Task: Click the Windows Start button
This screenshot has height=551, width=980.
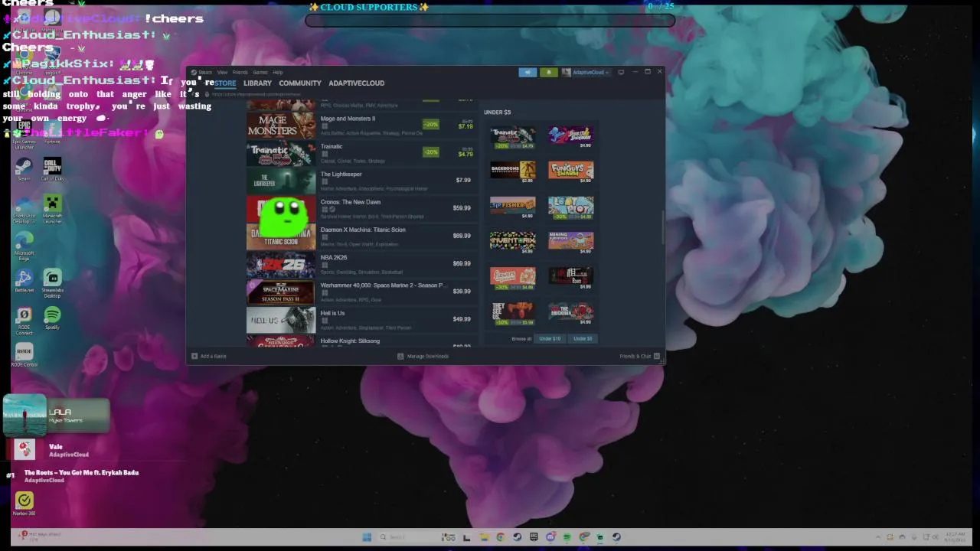Action: tap(367, 536)
